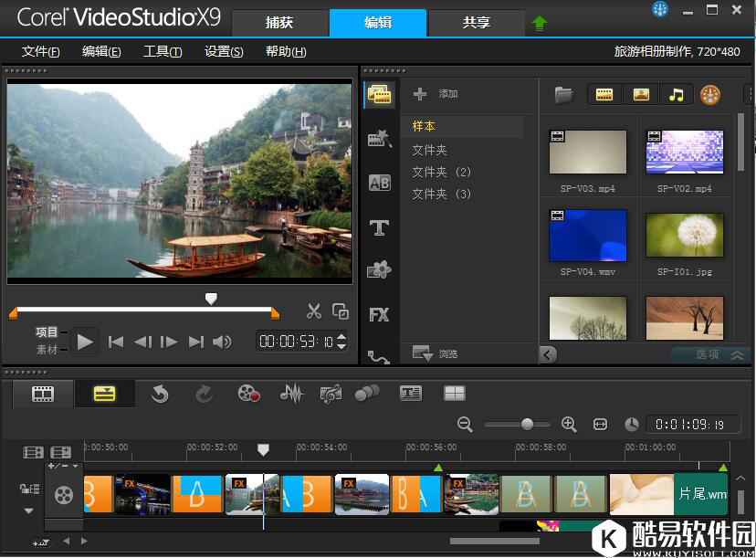The image size is (756, 558).
Task: Click the scissors split clip icon
Action: point(314,311)
